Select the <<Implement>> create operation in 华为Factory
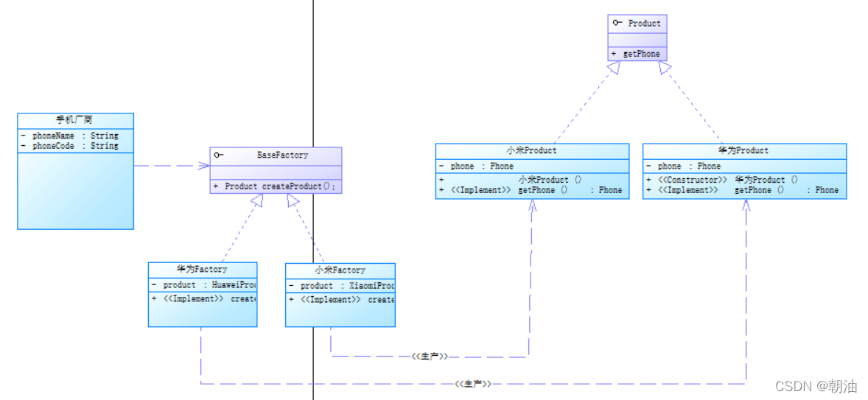868x400 pixels. (203, 299)
